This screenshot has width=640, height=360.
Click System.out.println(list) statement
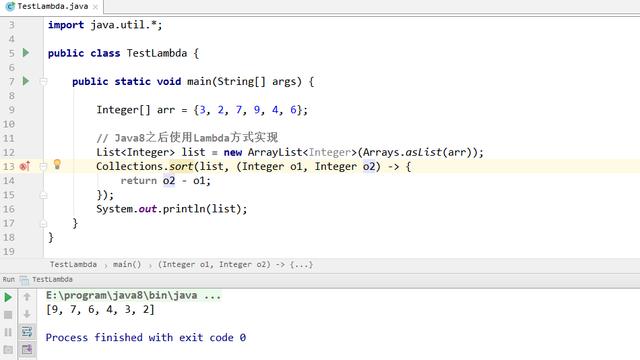172,209
